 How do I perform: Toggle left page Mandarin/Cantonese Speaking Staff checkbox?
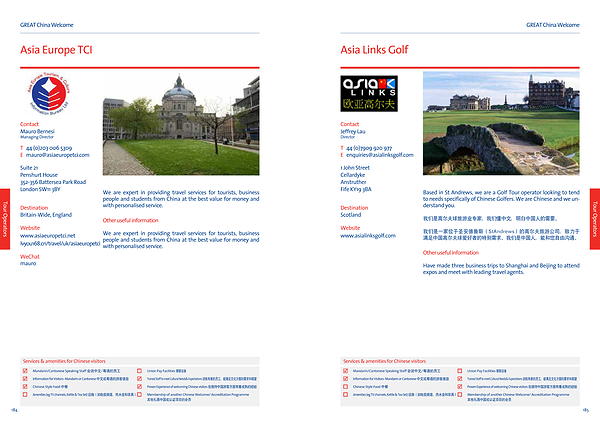[25, 370]
